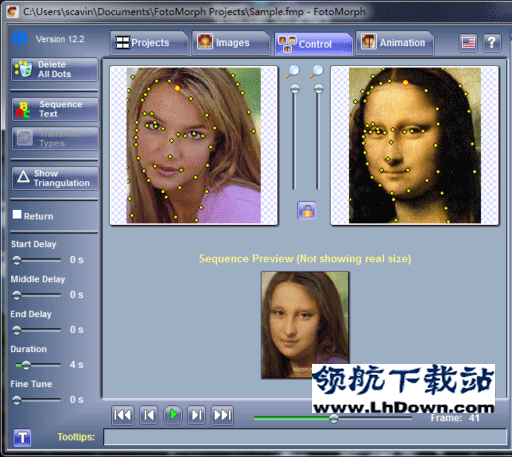Screen dimensions: 512x457
Task: Play the morph sequence
Action: [x=173, y=415]
